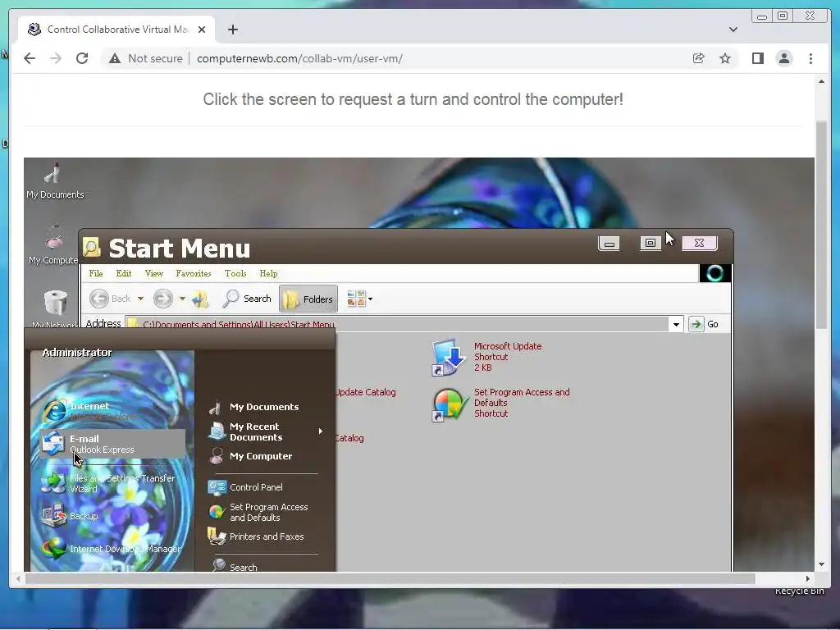Click the horizontal scrollbar thumb

pyautogui.click(x=390, y=578)
